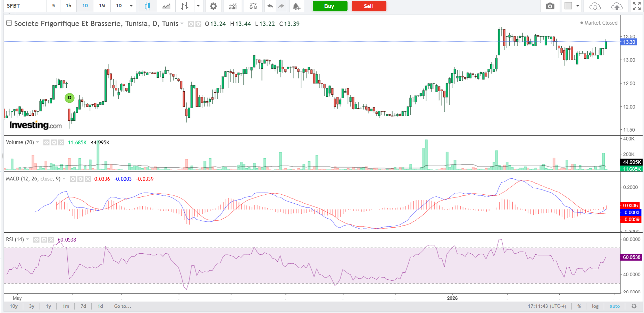
Task: Add an alert with bell icon
Action: tap(296, 6)
